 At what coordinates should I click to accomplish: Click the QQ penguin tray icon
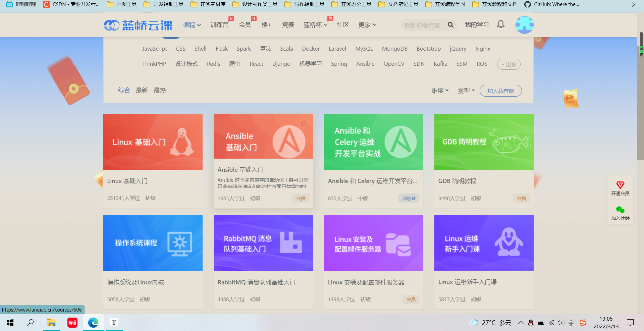531,323
